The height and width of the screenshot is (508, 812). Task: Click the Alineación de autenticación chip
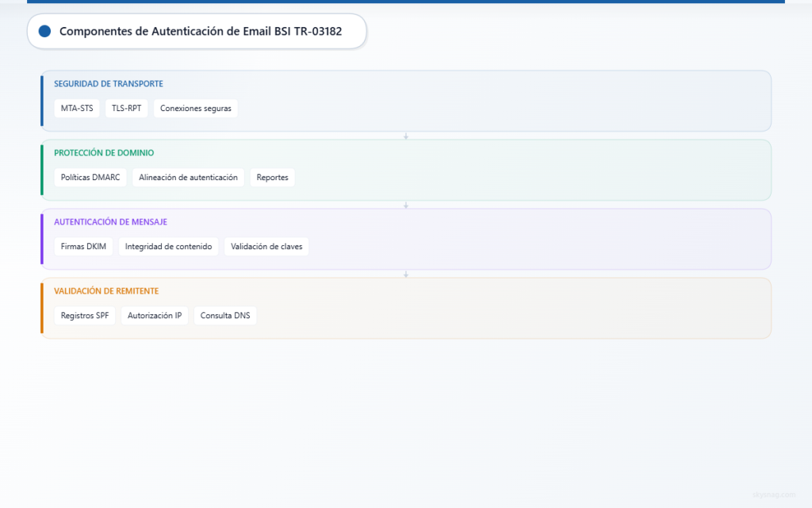click(188, 177)
